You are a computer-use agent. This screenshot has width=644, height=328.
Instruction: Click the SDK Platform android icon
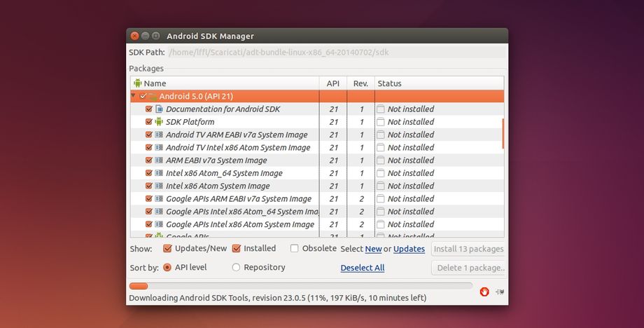159,122
